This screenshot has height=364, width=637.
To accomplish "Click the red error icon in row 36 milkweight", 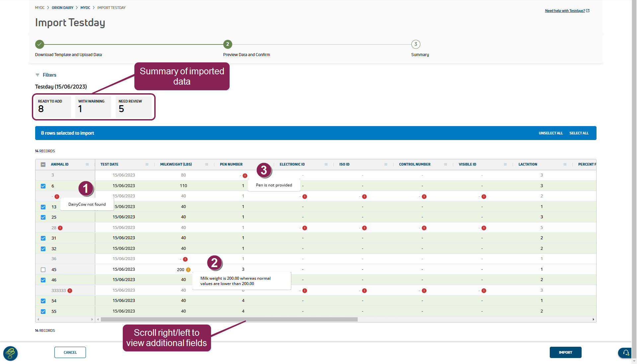I will click(185, 259).
